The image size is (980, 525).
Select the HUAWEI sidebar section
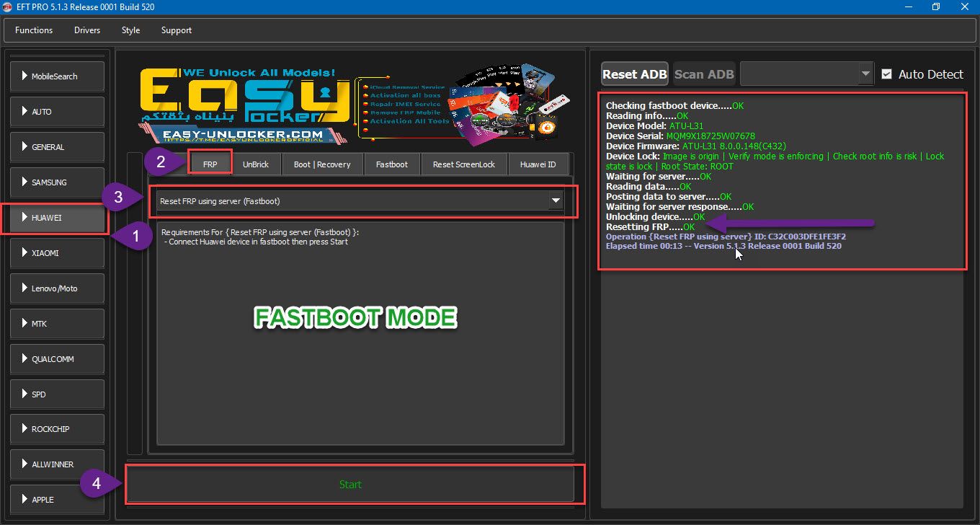click(x=58, y=218)
